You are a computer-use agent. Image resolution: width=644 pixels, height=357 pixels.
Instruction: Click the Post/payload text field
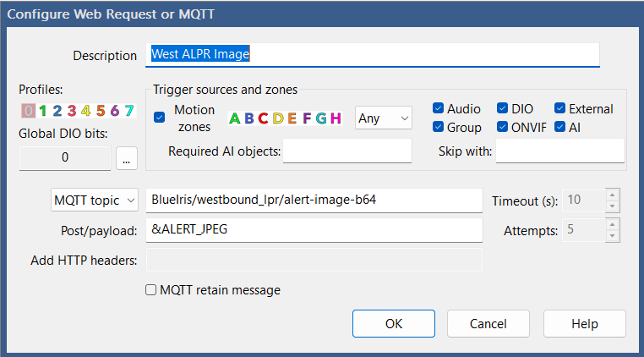314,229
